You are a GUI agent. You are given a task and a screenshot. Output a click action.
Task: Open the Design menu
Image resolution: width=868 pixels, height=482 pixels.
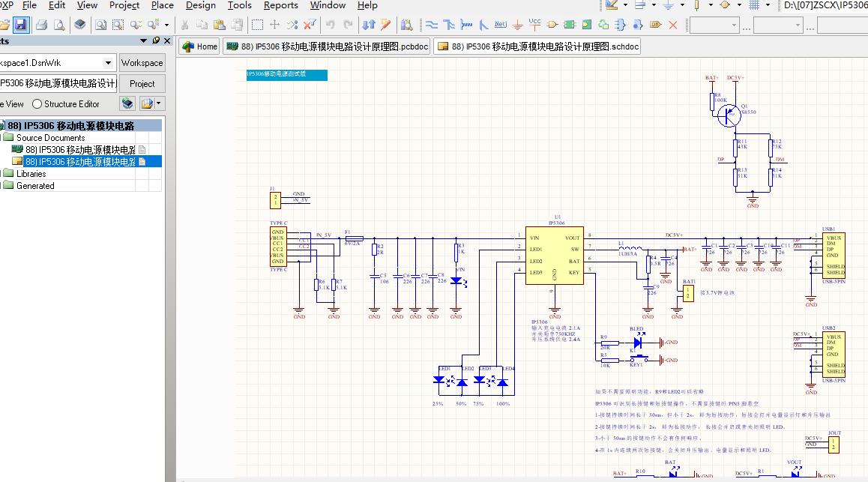(x=200, y=5)
